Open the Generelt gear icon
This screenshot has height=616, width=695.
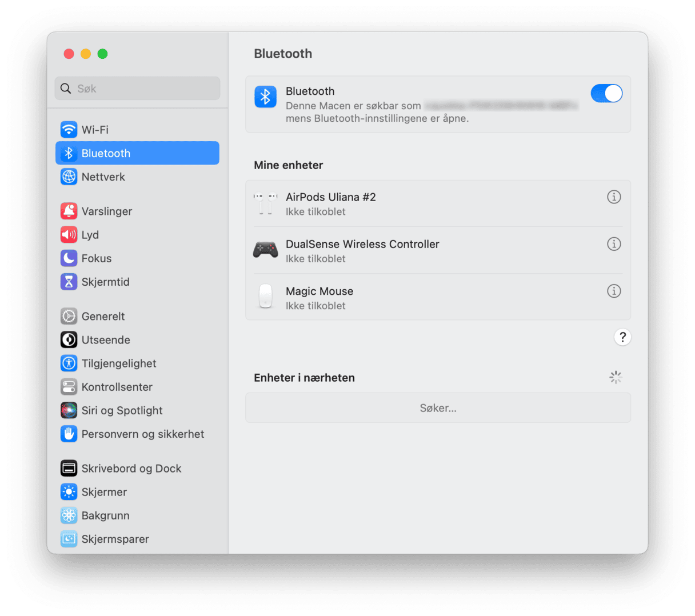[69, 316]
